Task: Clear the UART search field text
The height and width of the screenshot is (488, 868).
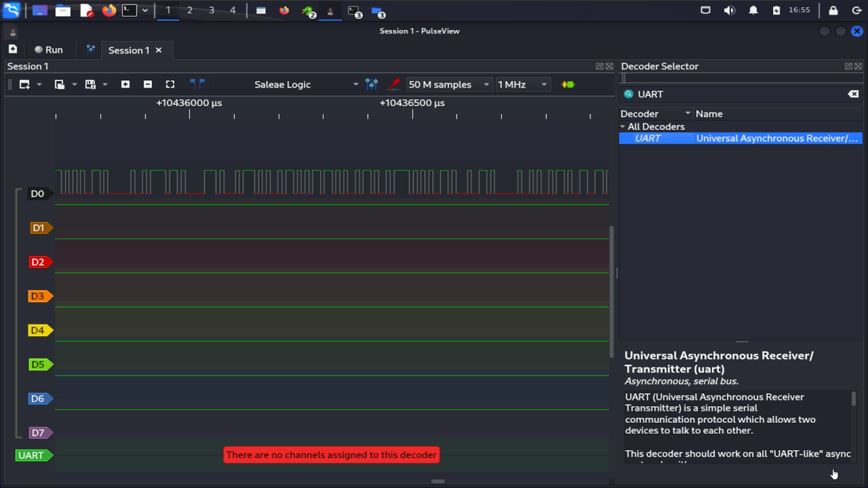Action: [x=853, y=94]
